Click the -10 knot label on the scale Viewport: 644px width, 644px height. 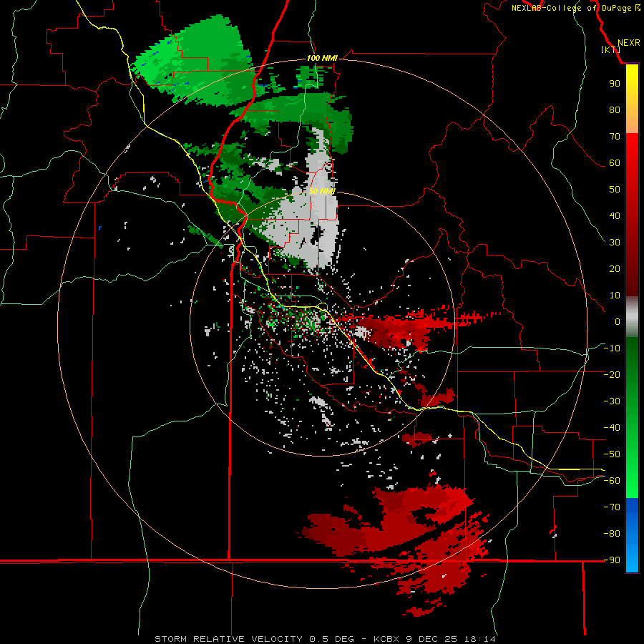[x=612, y=348]
